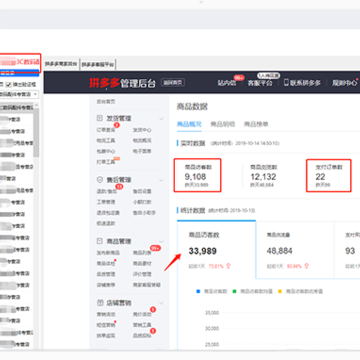The image size is (360, 360).
Task: Open 售后小助手 in the sidebar
Action: click(x=144, y=213)
